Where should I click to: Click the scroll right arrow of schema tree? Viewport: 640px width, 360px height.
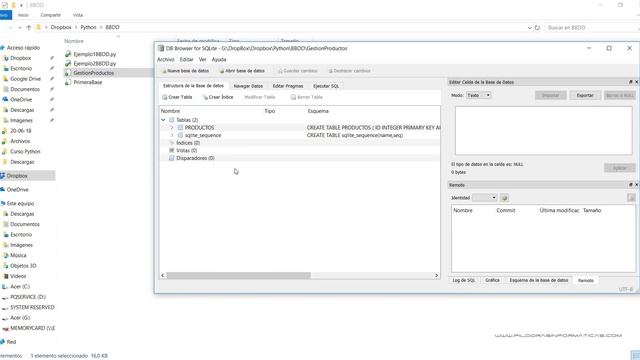(436, 276)
